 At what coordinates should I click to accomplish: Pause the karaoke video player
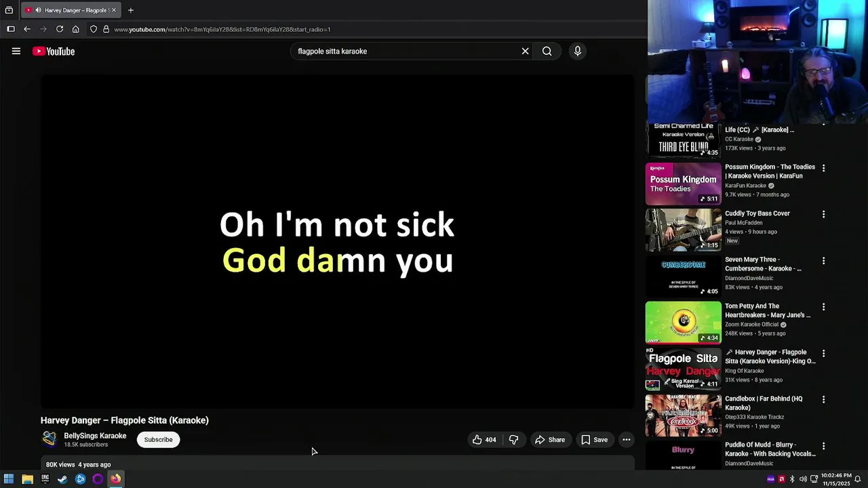338,241
